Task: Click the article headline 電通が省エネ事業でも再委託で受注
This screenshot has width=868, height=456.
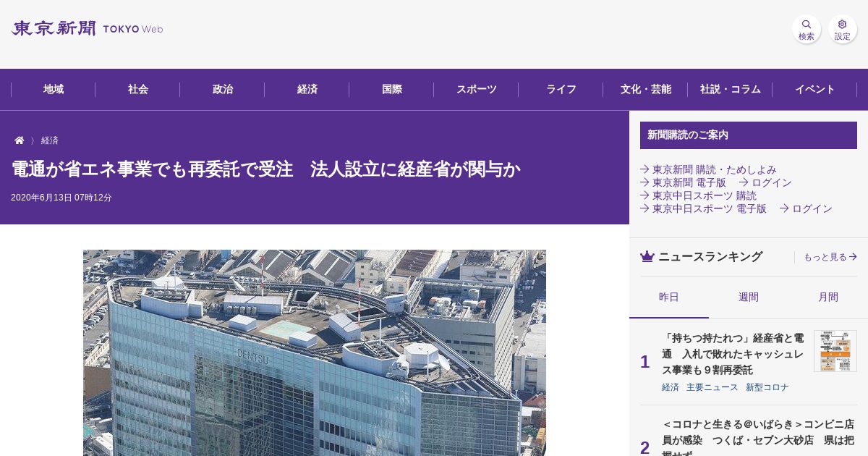Action: point(265,169)
